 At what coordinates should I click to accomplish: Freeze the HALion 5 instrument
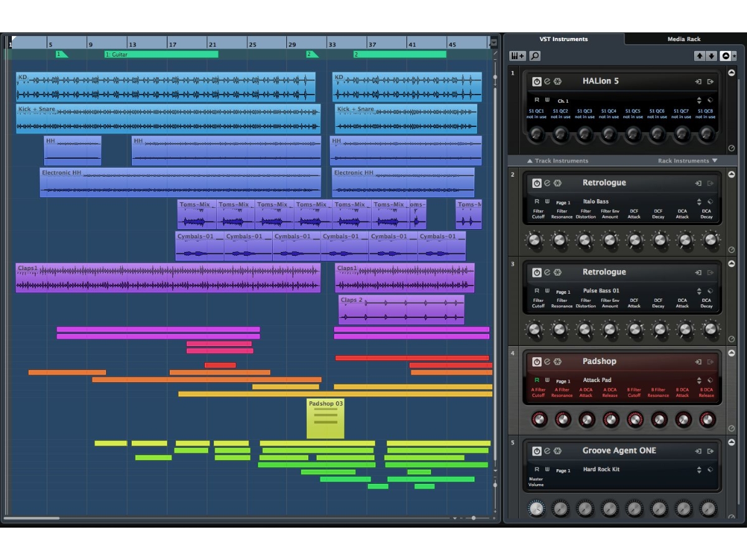(x=558, y=82)
